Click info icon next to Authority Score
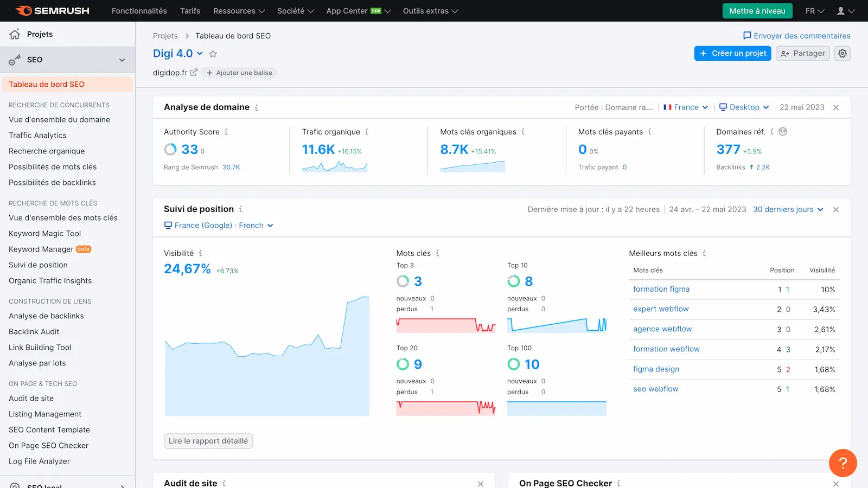Viewport: 868px width, 488px height. point(226,132)
